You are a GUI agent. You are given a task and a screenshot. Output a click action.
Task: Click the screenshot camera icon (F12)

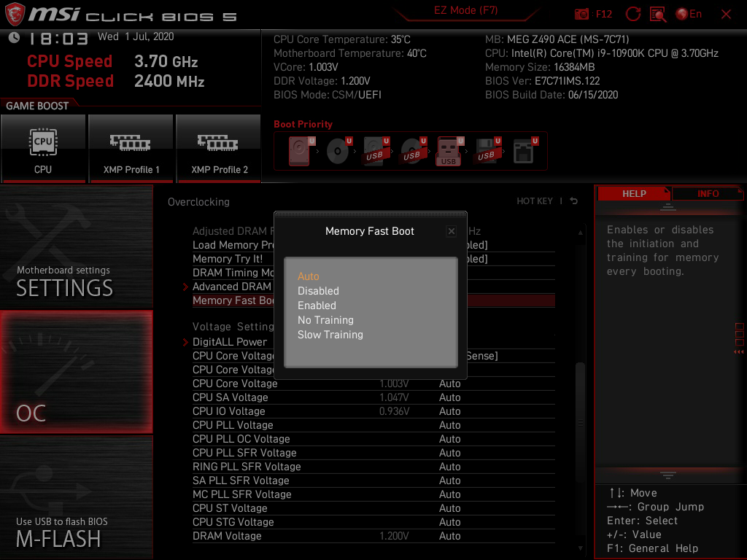pos(582,14)
